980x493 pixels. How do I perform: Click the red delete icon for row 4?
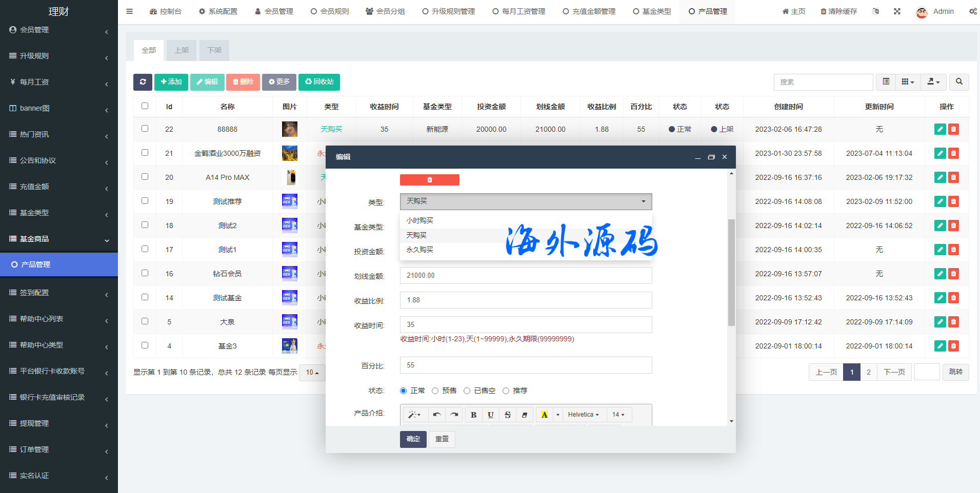pos(953,346)
